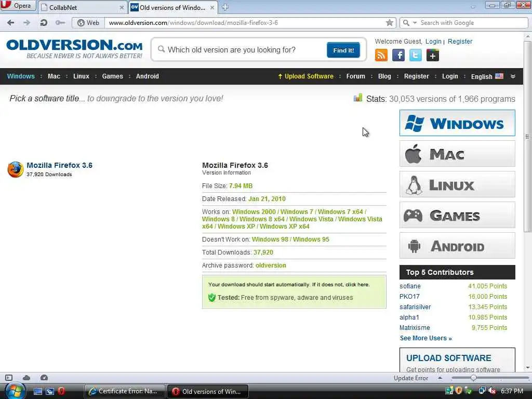This screenshot has height=399, width=532.
Task: Open contributor safarisilver's profile
Action: [x=415, y=307]
